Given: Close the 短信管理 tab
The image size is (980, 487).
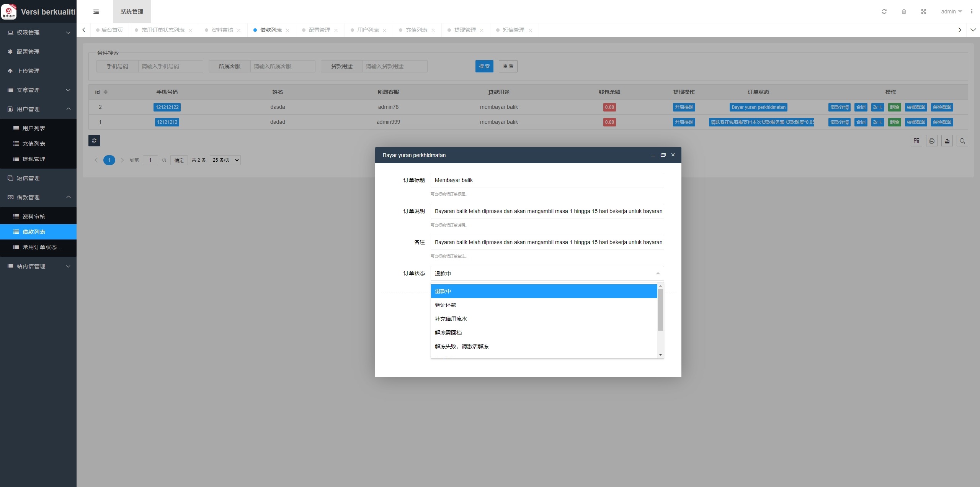Looking at the screenshot, I should point(531,30).
